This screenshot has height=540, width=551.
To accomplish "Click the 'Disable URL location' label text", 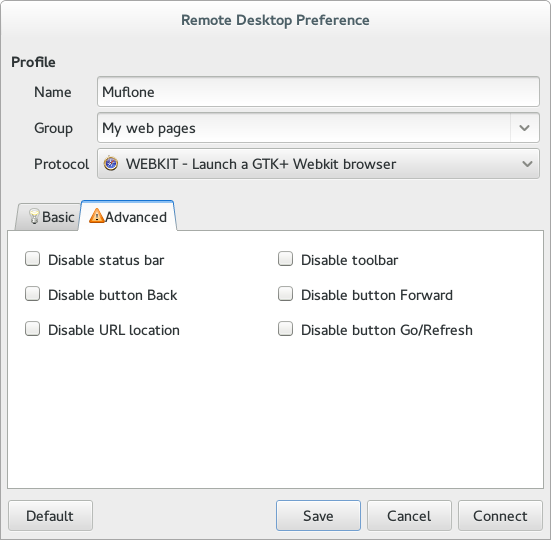I will point(114,330).
